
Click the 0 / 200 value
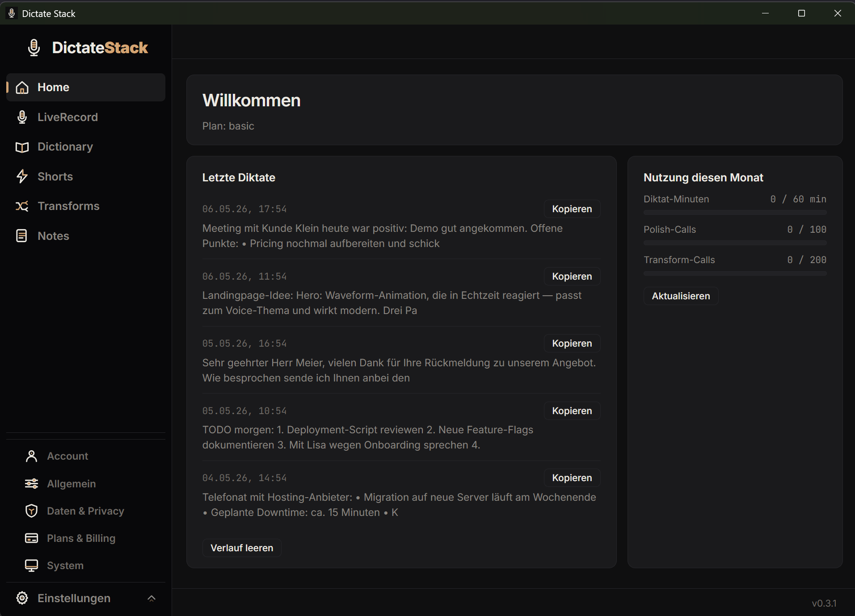(807, 260)
